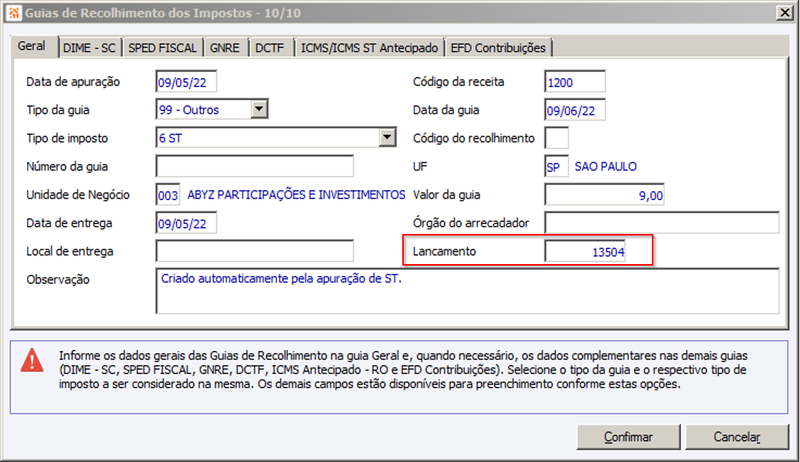Click the Valor da guia field
800x462 pixels.
point(605,195)
